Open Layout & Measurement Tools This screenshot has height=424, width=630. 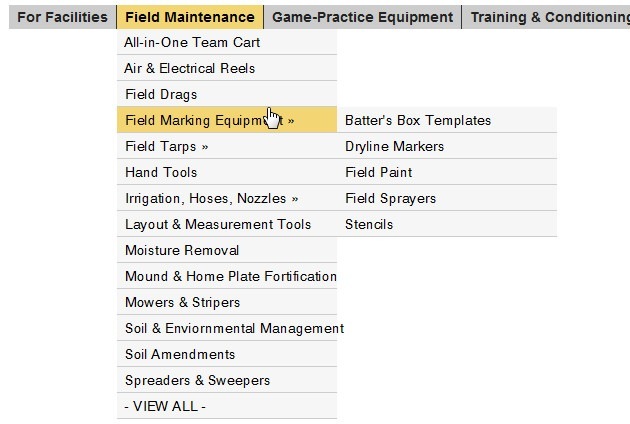(x=218, y=225)
